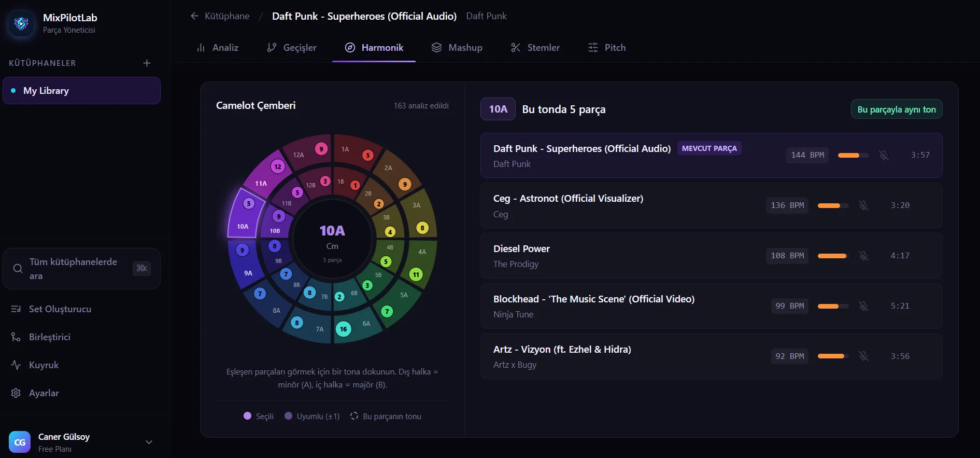980x458 pixels.
Task: Click the energy bar on Blockhead row
Action: 833,306
